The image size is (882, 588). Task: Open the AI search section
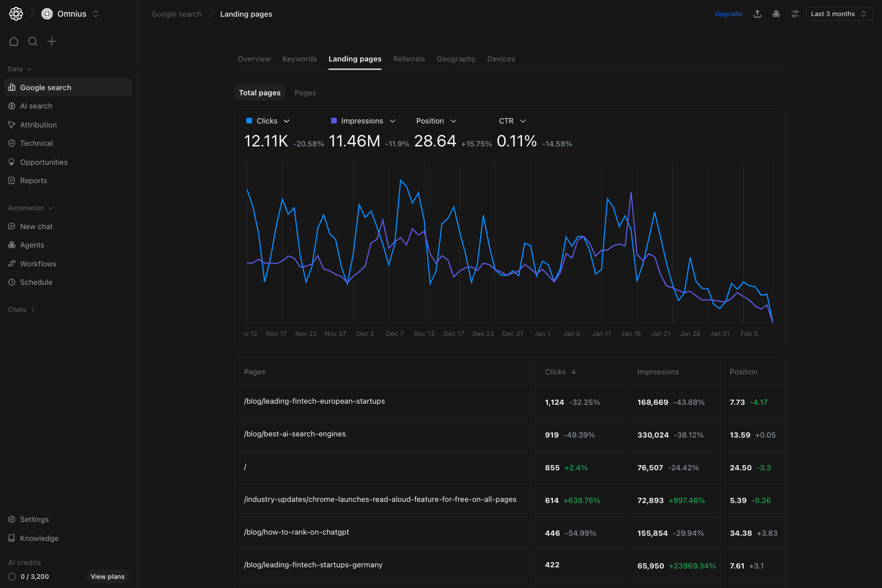point(36,106)
